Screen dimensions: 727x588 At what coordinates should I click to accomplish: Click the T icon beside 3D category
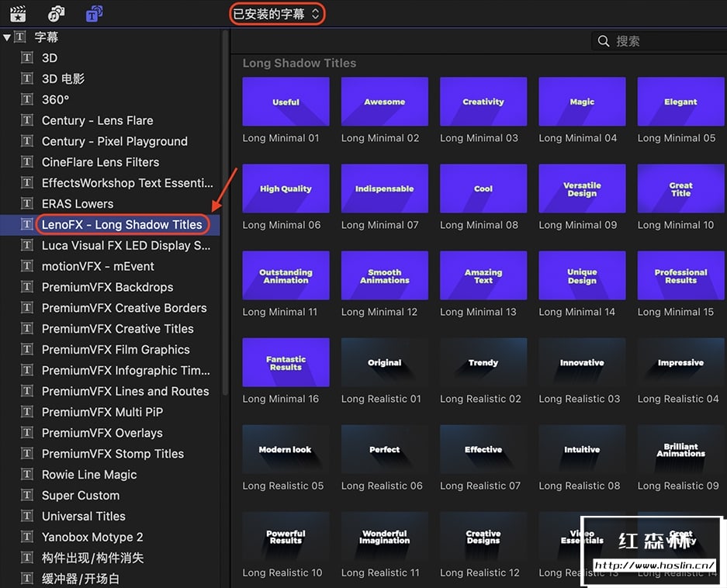[x=27, y=57]
